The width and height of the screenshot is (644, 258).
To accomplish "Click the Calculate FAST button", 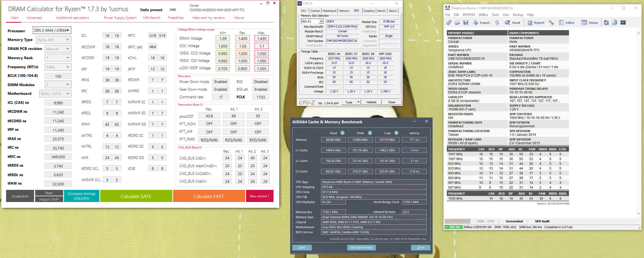I will (x=209, y=196).
